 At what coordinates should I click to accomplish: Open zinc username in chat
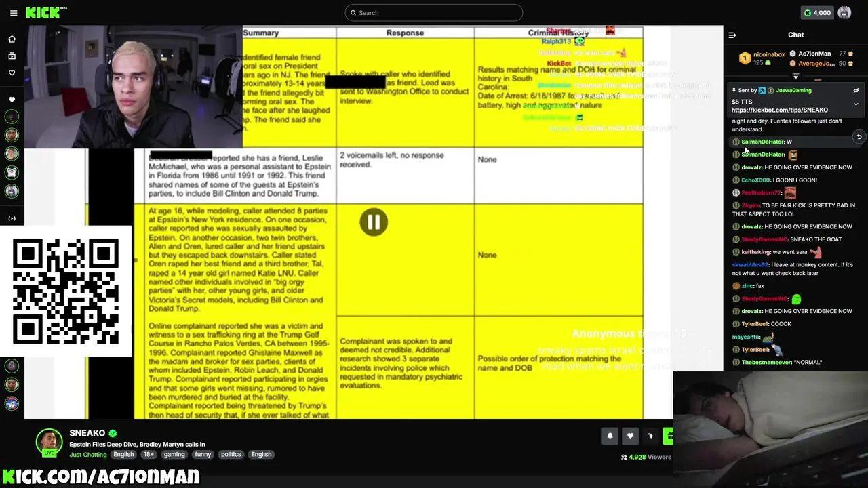[x=747, y=286]
